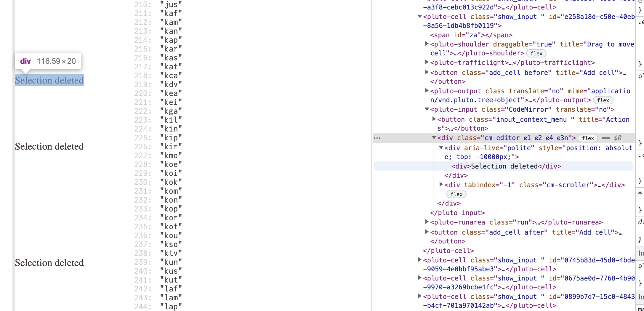The image size is (644, 311).
Task: Select the div containing Selection deleted text
Action: [504, 166]
